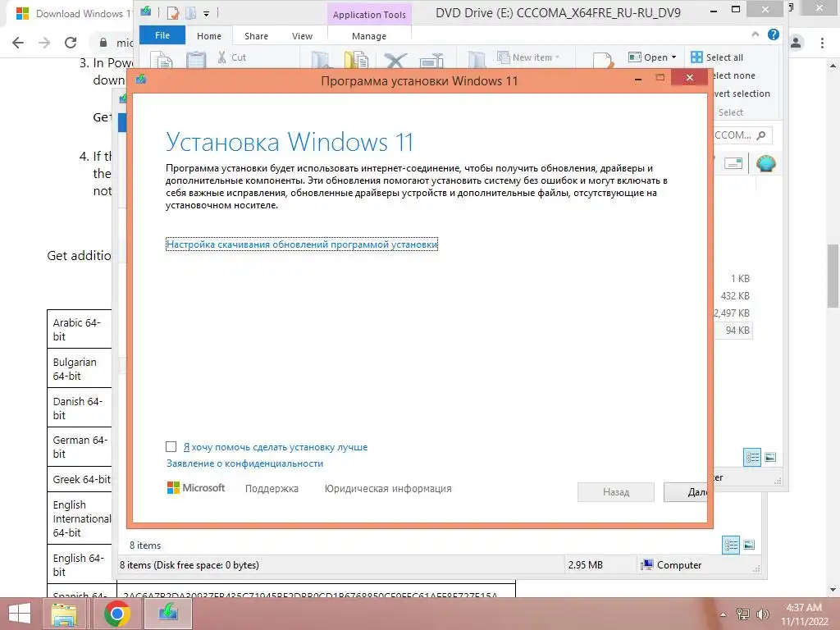840x630 pixels.
Task: Open File Explorer from taskbar
Action: (64, 614)
